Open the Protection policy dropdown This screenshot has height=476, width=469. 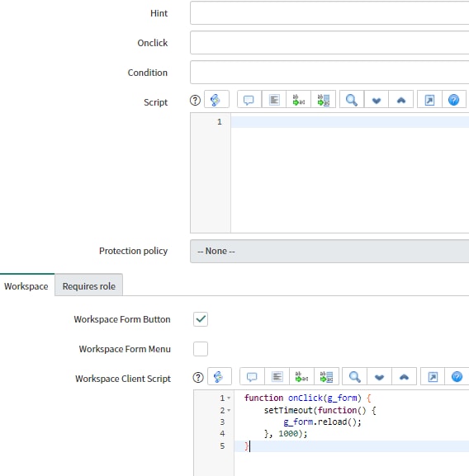[329, 251]
